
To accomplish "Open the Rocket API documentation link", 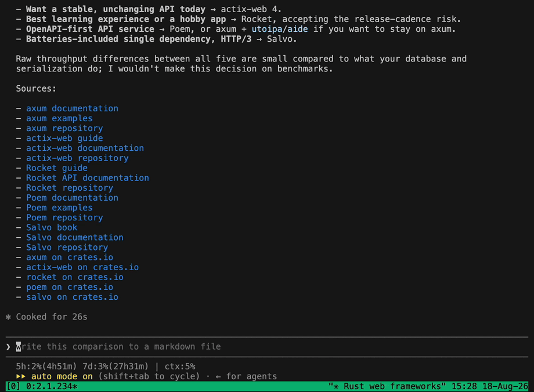I will point(88,178).
